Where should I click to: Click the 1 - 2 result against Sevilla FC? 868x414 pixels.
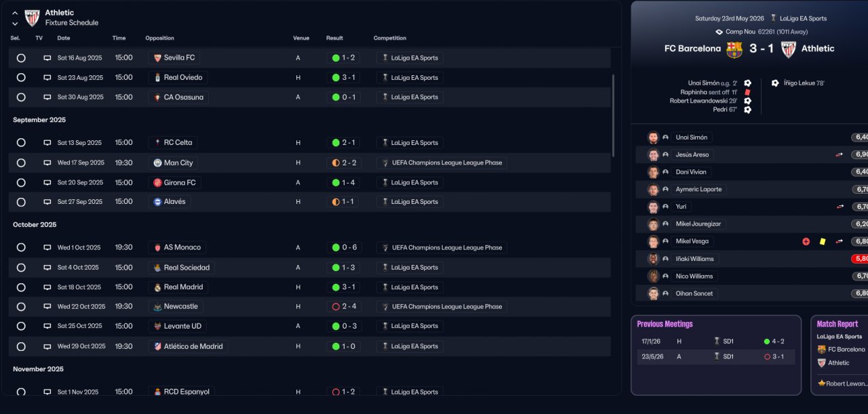click(x=343, y=58)
